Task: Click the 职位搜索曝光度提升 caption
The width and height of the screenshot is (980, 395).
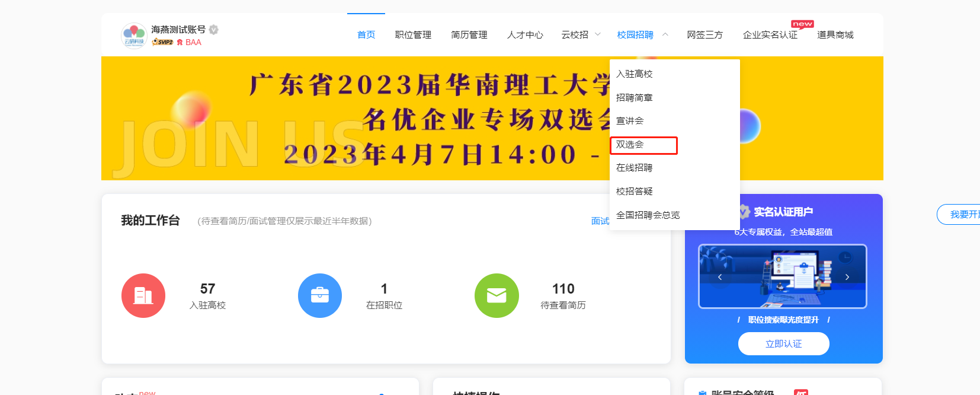Action: click(783, 320)
